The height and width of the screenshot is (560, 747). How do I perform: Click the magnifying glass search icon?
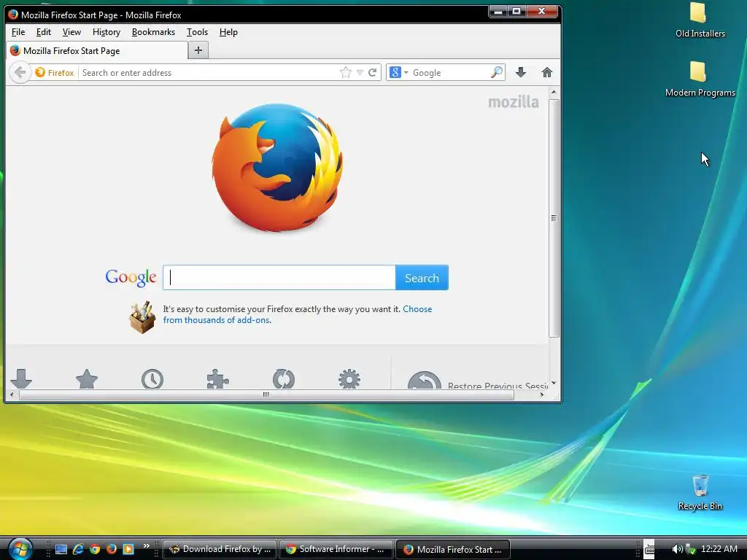[x=496, y=72]
